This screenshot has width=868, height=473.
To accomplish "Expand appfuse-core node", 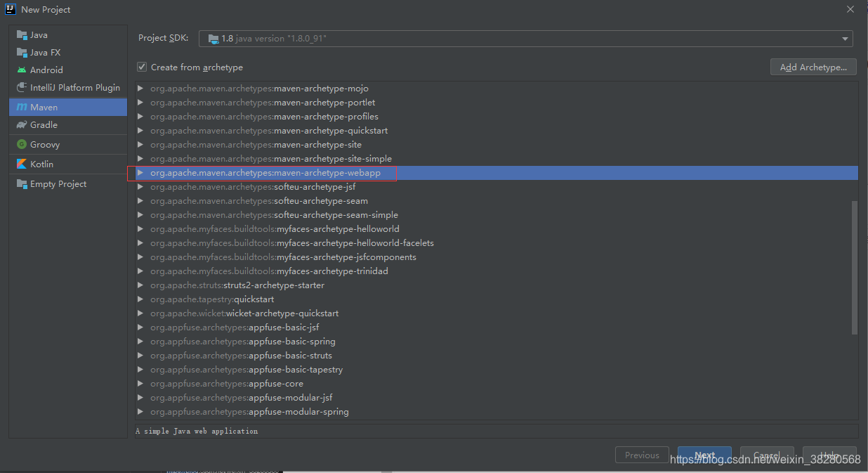I will 140,383.
